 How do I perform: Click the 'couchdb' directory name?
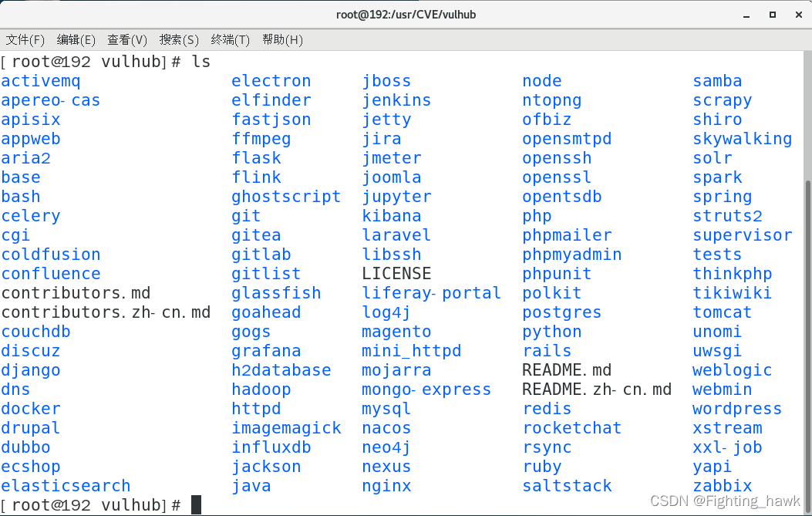point(35,332)
